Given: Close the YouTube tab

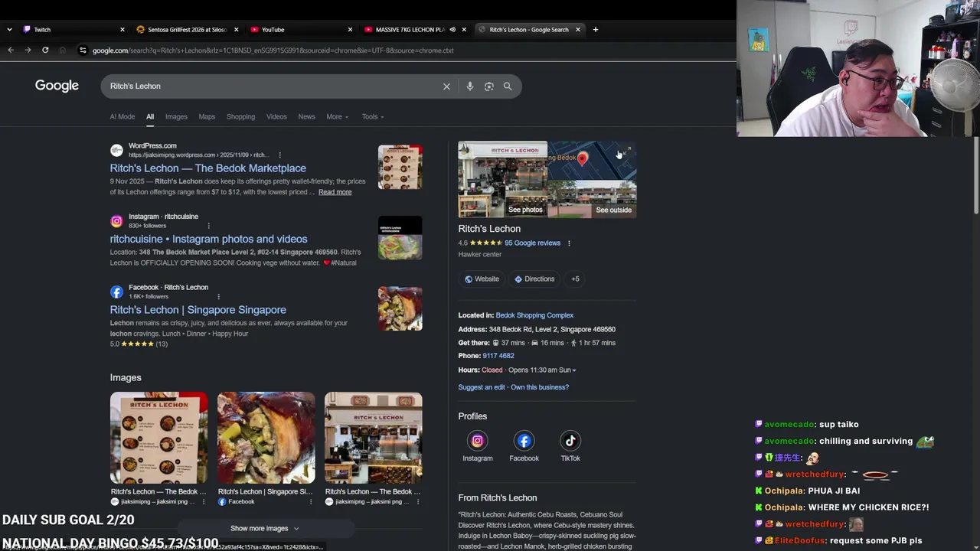Looking at the screenshot, I should (350, 30).
